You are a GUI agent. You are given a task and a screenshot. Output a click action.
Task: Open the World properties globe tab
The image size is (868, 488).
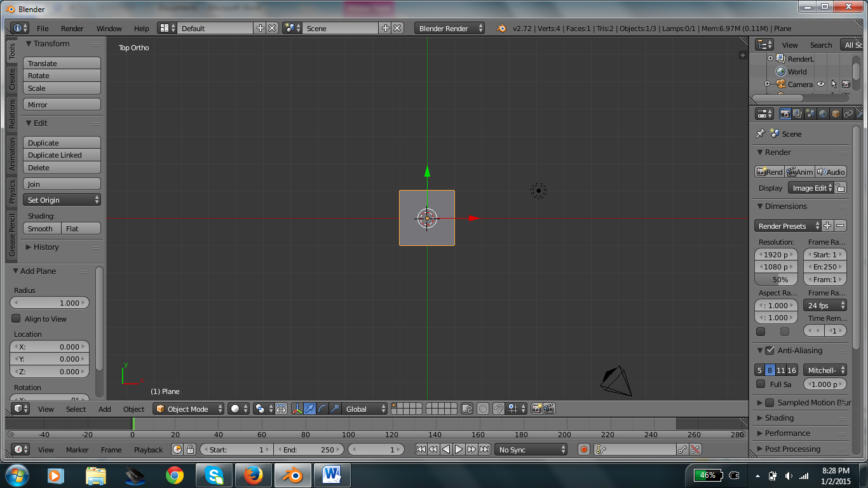pos(823,114)
